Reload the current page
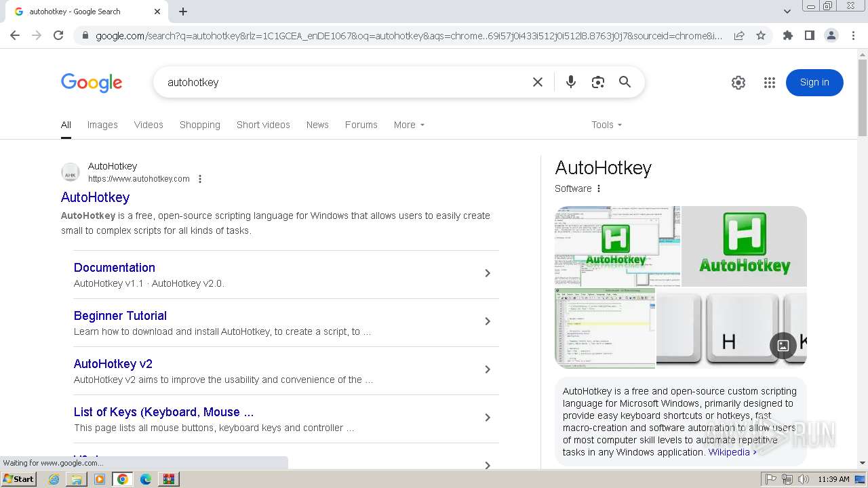Screen dimensions: 868x488 click(58, 35)
